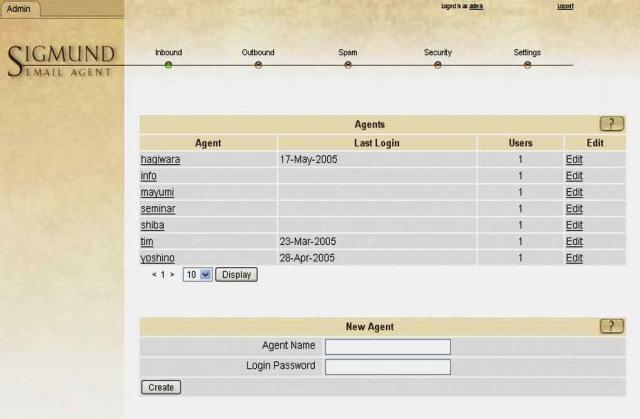
Task: Open the shiba agent
Action: click(152, 225)
